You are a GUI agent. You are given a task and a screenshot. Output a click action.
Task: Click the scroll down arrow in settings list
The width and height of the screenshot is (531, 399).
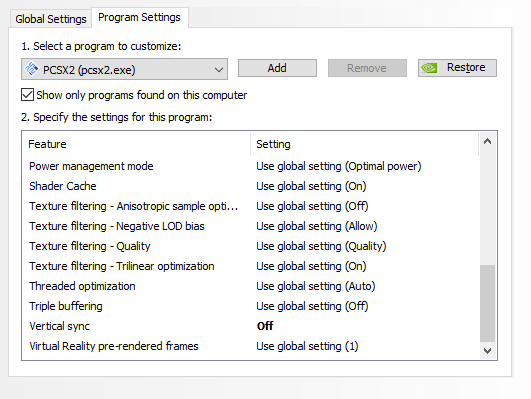[487, 351]
